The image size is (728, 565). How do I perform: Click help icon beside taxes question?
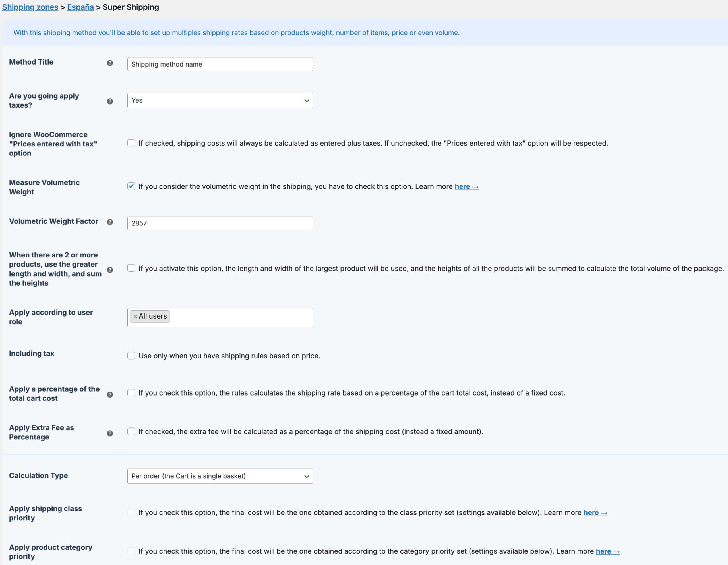(110, 101)
